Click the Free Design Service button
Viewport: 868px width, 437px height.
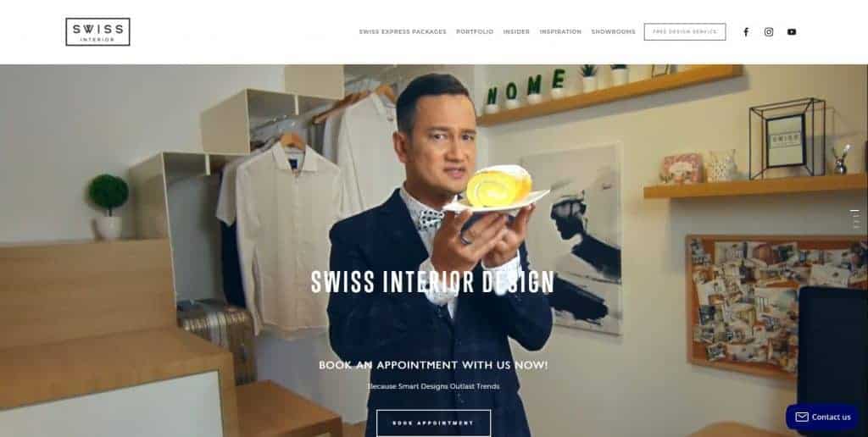(685, 32)
